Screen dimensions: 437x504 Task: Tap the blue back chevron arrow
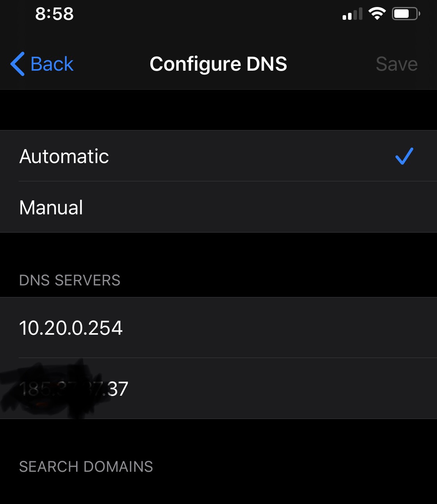pos(18,64)
